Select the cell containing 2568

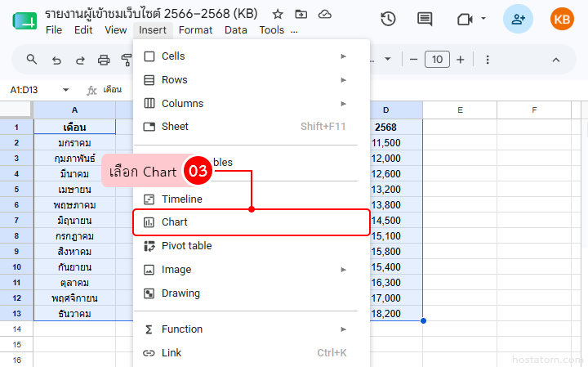pos(396,128)
